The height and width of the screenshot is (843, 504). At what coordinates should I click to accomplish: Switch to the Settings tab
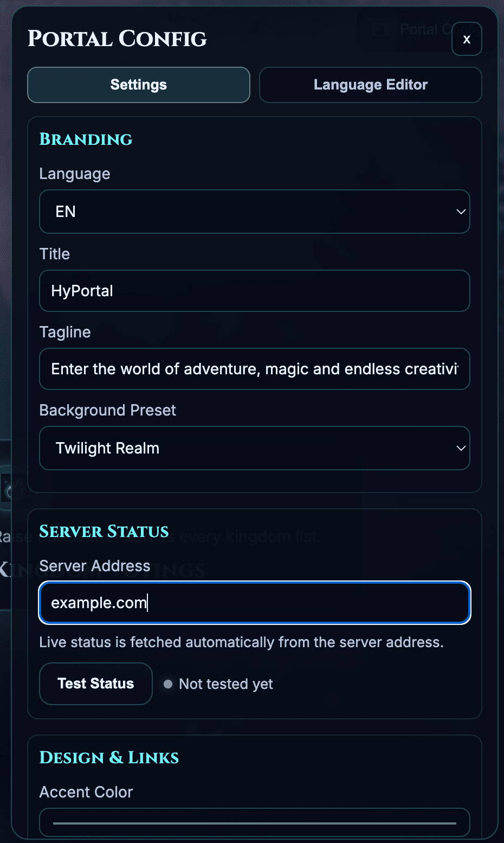[139, 85]
